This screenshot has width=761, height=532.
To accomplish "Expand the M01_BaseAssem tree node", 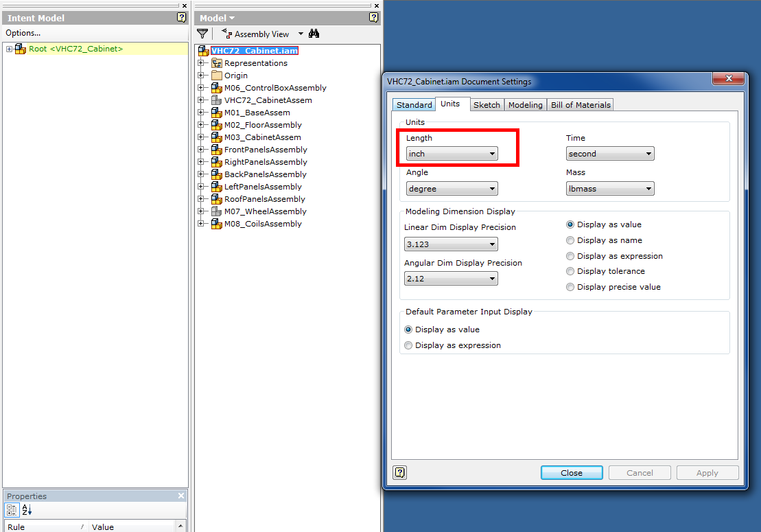I will 200,113.
